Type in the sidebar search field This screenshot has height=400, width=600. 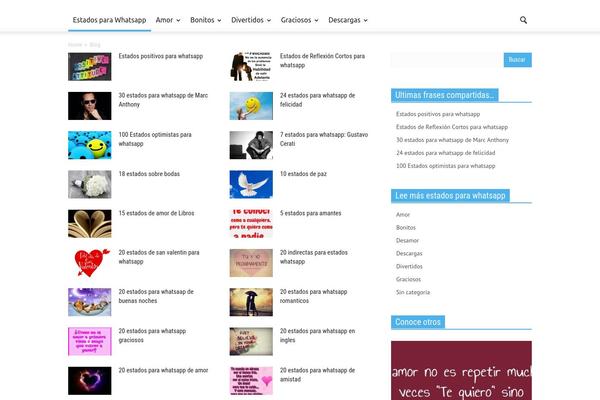[x=446, y=60]
